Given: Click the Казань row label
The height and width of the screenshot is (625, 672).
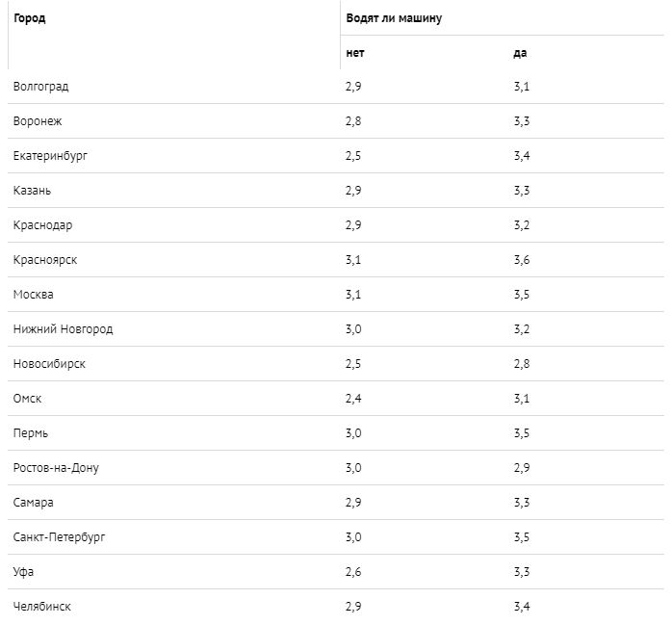Looking at the screenshot, I should tap(32, 191).
